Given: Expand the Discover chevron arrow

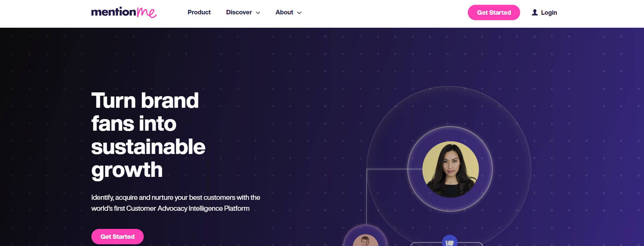Looking at the screenshot, I should pos(258,13).
